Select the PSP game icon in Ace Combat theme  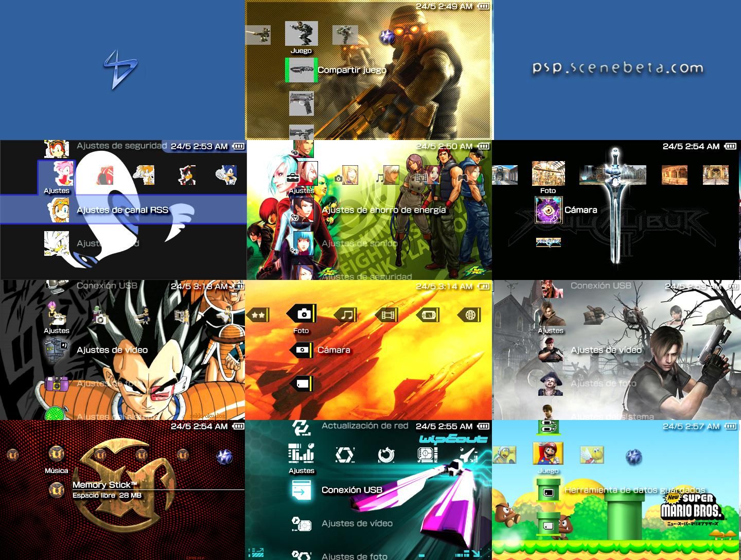pyautogui.click(x=428, y=314)
